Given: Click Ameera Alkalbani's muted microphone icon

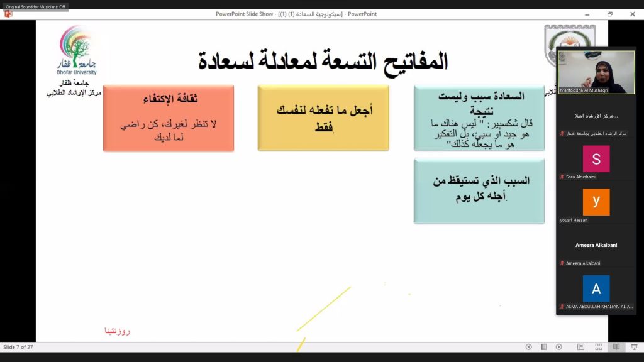Looking at the screenshot, I should [x=562, y=263].
